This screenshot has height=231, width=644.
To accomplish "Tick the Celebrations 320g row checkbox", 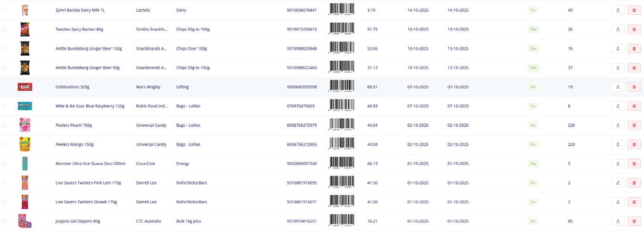I will point(4,87).
